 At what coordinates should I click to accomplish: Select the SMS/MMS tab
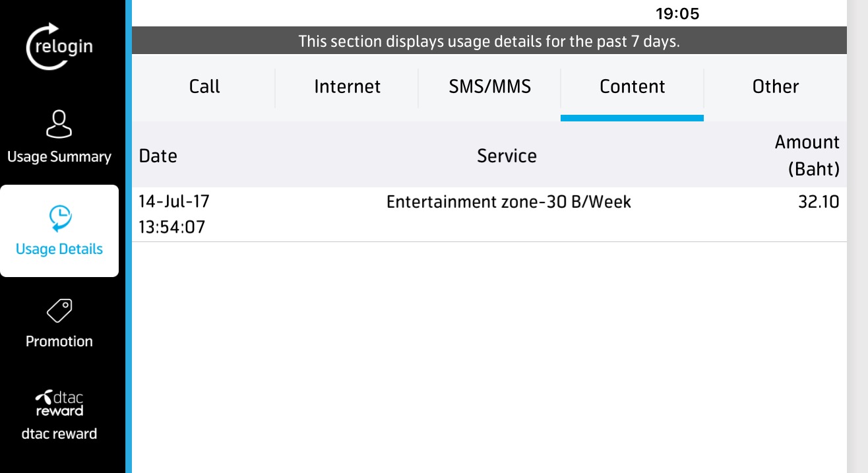pos(489,86)
